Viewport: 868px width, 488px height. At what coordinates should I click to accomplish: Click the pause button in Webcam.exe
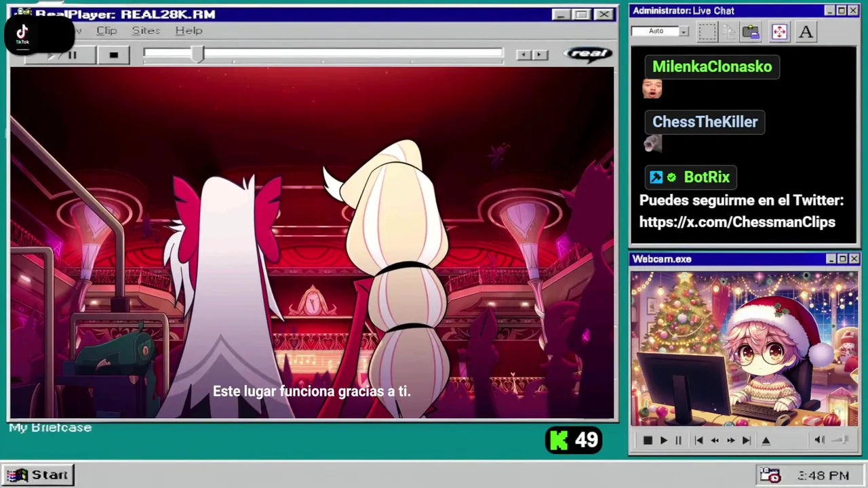pyautogui.click(x=678, y=441)
